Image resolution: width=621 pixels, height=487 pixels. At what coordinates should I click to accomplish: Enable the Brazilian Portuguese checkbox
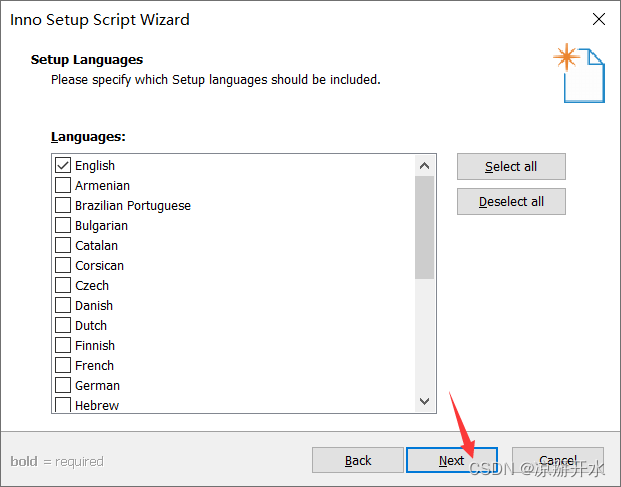(x=63, y=205)
